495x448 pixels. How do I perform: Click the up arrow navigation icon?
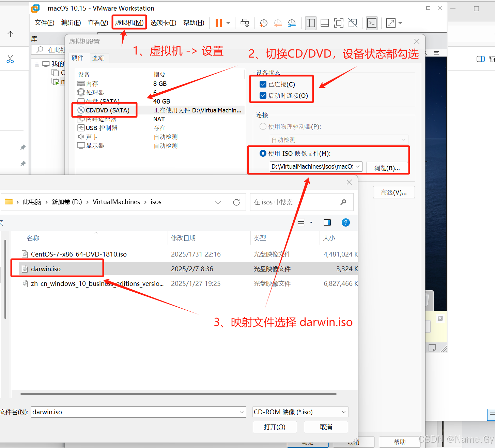[x=10, y=34]
